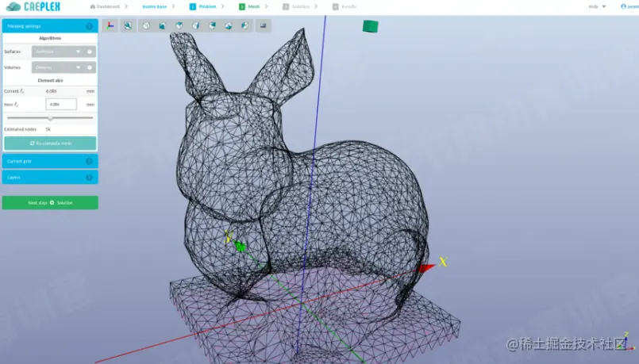Switch to the Solution step tab
639x364 pixels.
coord(296,6)
